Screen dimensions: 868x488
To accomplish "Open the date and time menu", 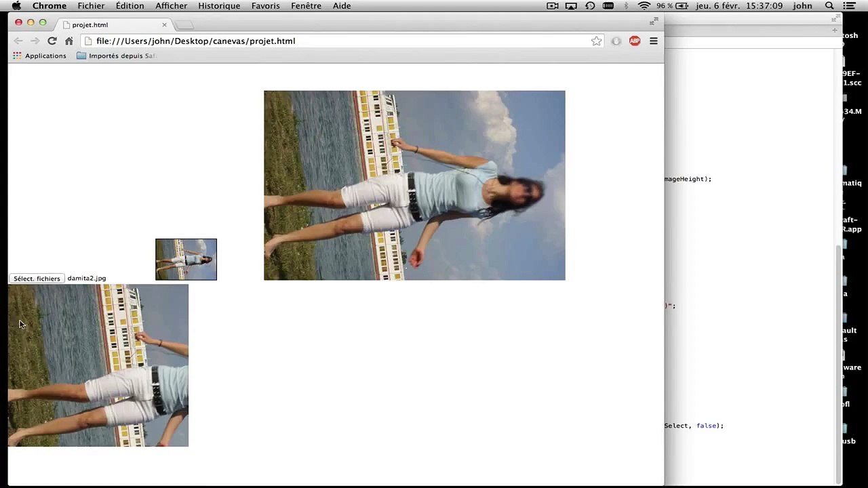I will coord(738,6).
